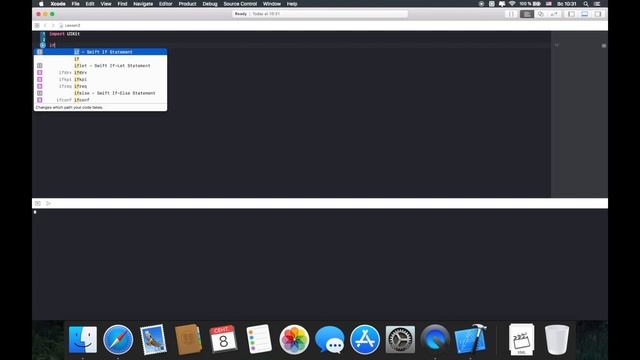Choose the 'ifconf' completion entry

tap(100, 100)
